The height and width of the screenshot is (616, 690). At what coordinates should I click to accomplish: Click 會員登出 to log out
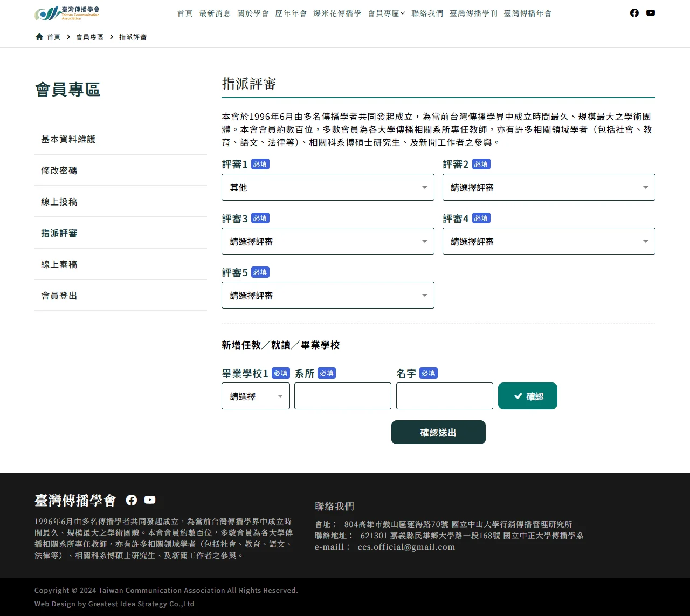click(58, 295)
